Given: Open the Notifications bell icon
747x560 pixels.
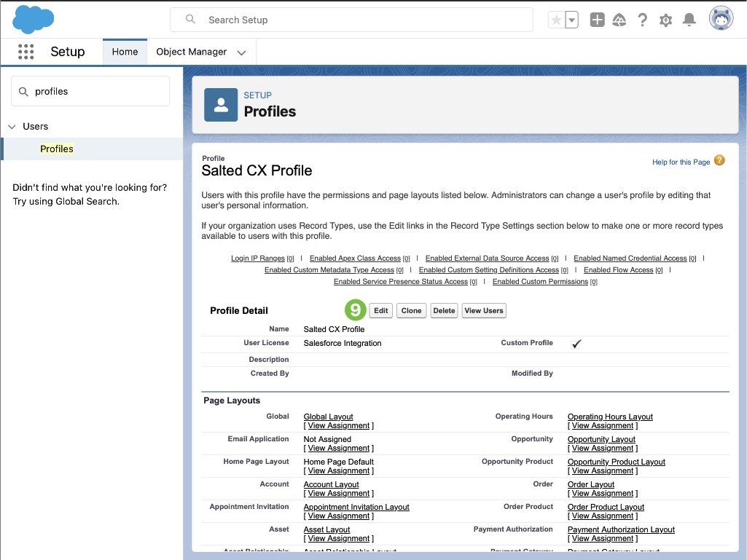Looking at the screenshot, I should coord(689,20).
